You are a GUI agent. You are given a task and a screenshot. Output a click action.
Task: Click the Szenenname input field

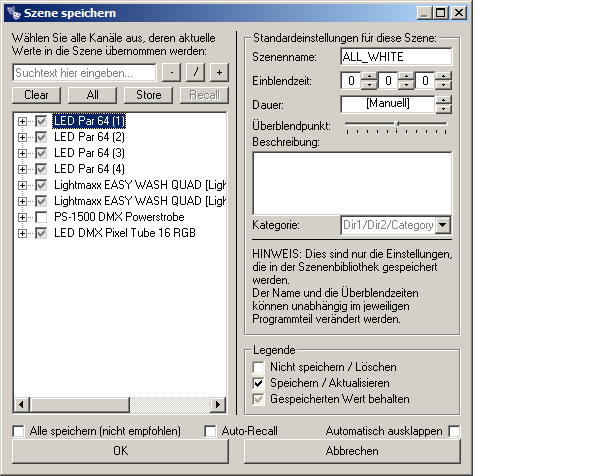[x=396, y=57]
